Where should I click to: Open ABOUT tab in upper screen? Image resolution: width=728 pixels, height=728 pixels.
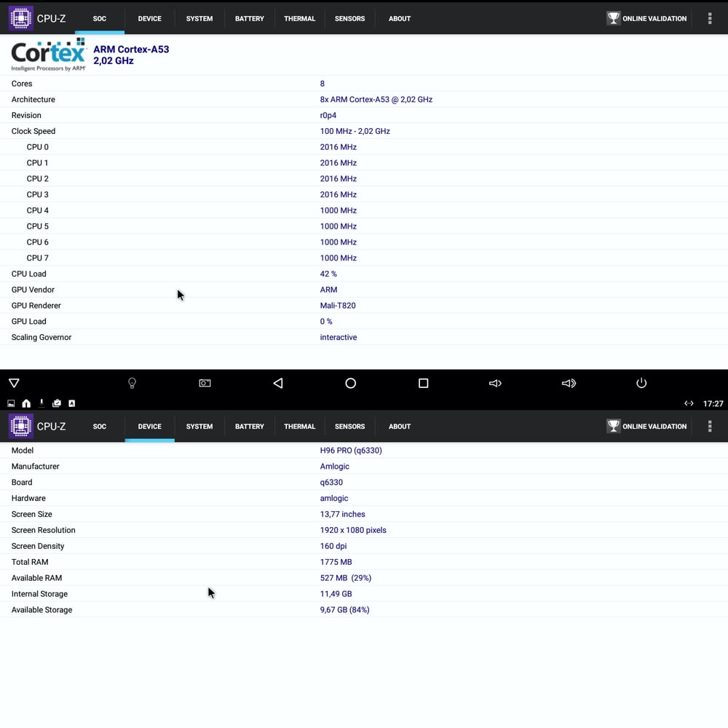pos(400,19)
